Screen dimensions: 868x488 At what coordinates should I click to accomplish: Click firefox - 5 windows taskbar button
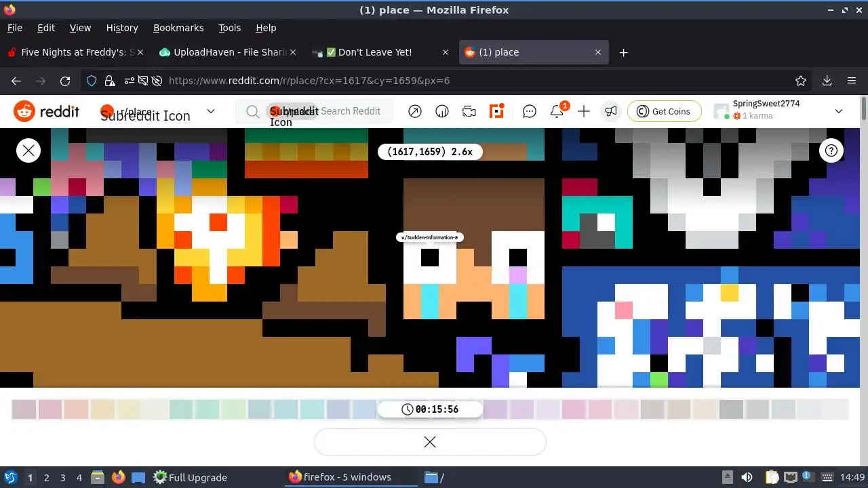point(352,477)
